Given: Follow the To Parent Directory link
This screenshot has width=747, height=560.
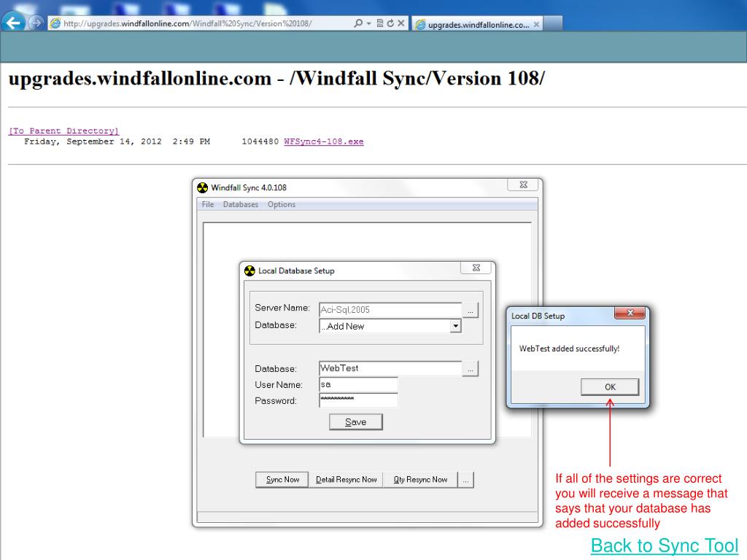Looking at the screenshot, I should [x=64, y=131].
